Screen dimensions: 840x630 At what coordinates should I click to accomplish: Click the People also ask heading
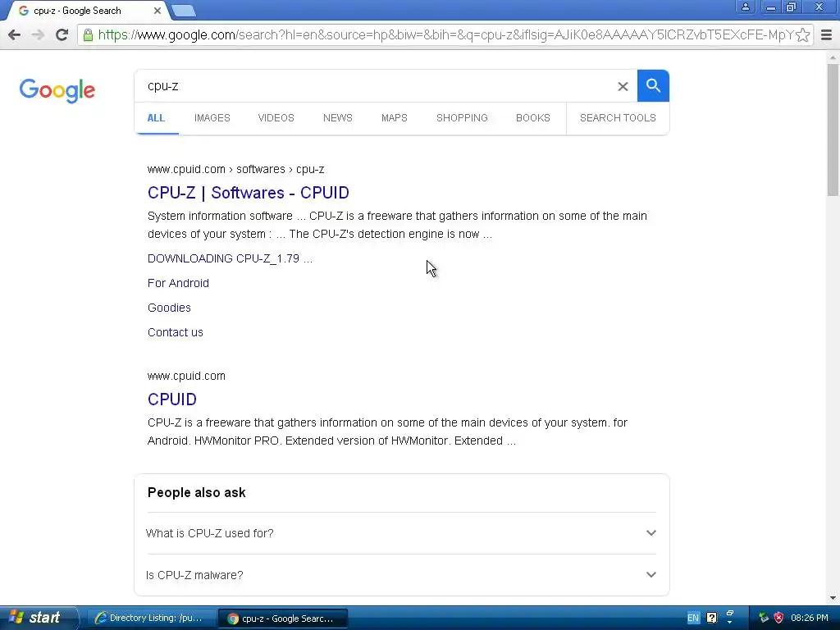(196, 493)
